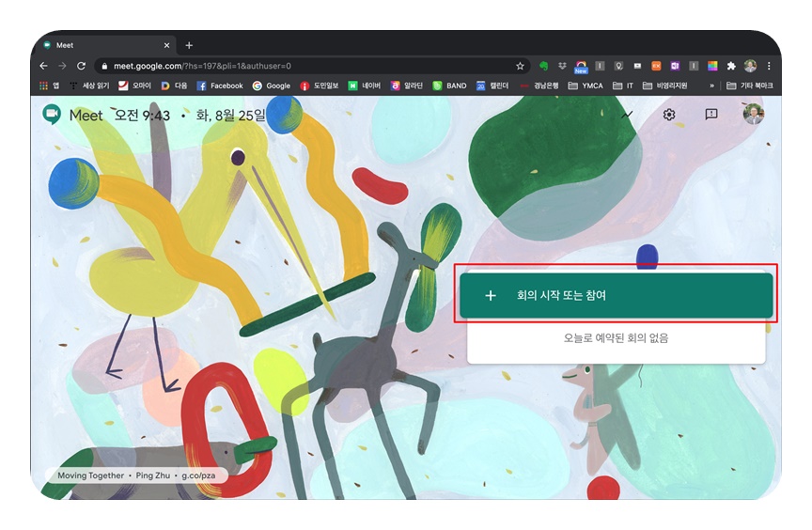Reload the Meet page
The height and width of the screenshot is (530, 812).
click(82, 66)
